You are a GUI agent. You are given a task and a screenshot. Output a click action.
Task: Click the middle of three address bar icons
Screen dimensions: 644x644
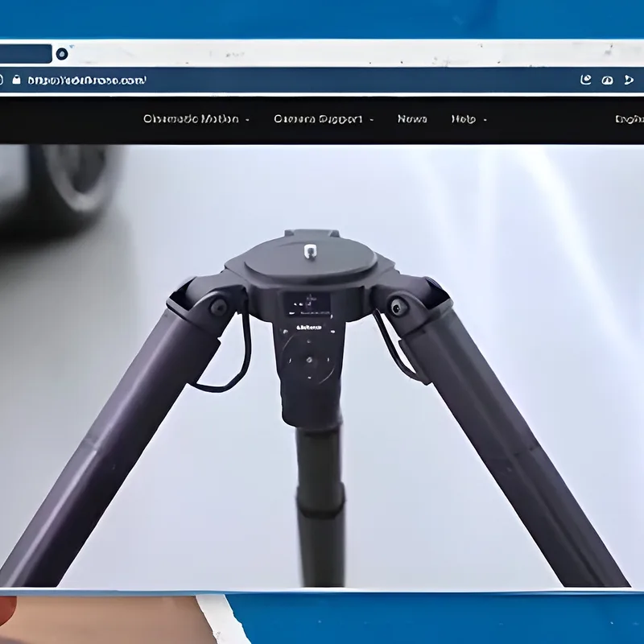(607, 80)
